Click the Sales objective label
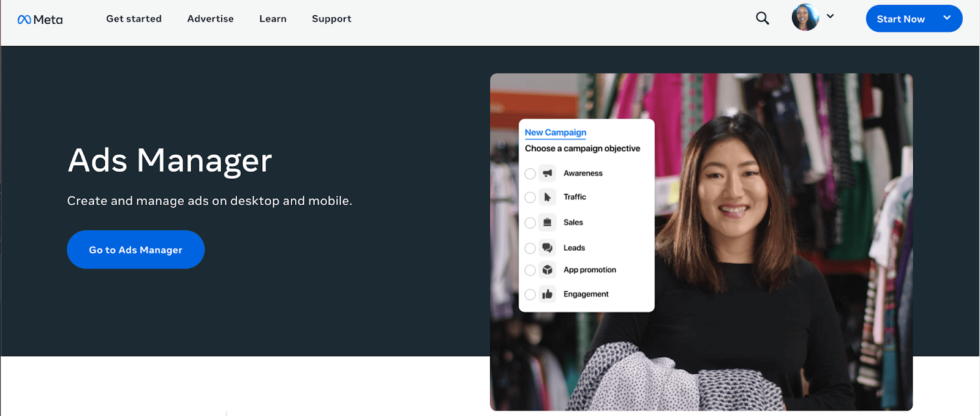 point(573,222)
